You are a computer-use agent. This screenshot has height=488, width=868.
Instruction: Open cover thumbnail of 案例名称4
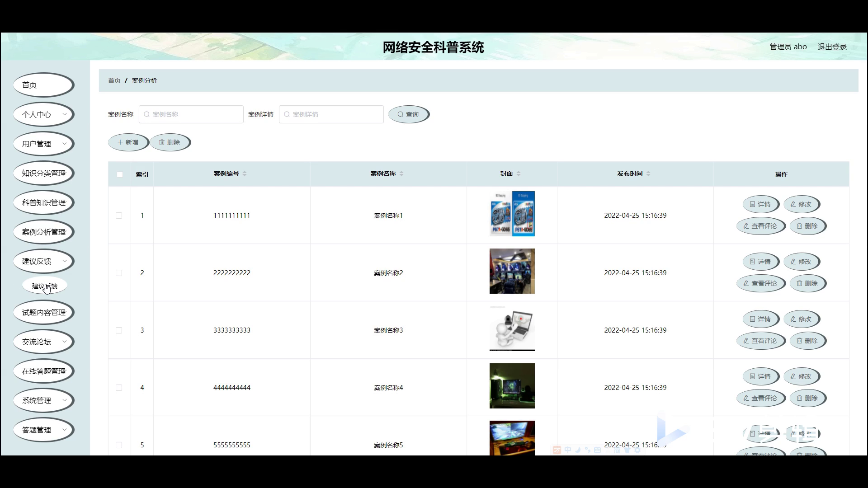512,386
